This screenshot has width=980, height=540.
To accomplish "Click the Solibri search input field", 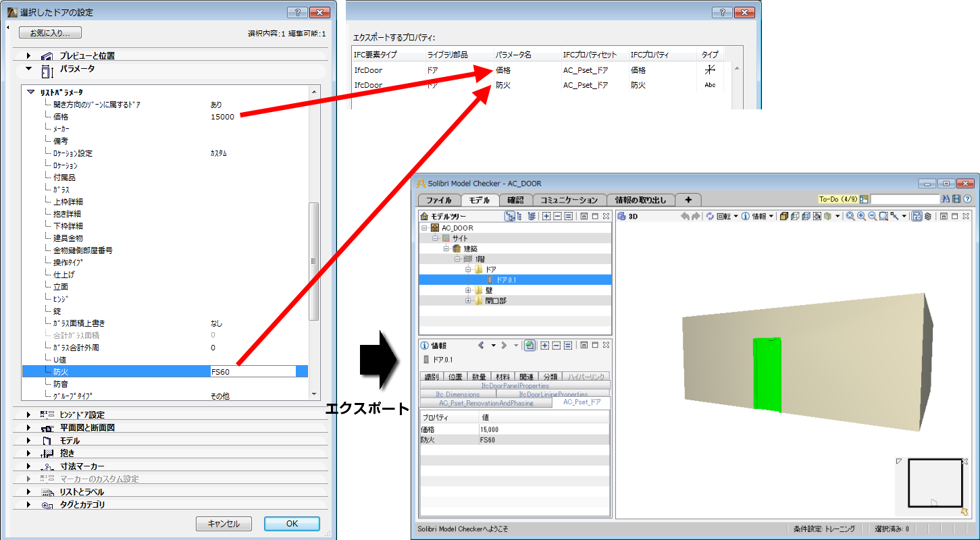I will coord(905,200).
